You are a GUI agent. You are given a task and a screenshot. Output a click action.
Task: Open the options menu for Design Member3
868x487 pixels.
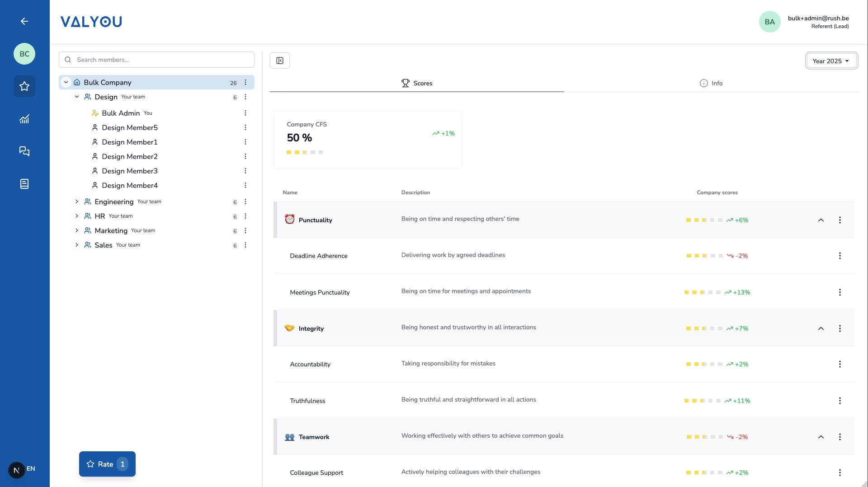coord(245,171)
